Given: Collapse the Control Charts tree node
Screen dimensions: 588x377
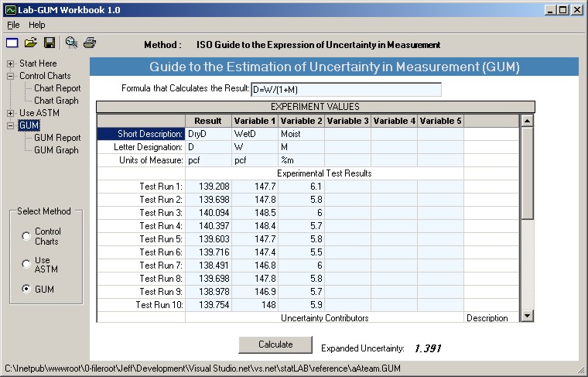Looking at the screenshot, I should click(x=11, y=76).
